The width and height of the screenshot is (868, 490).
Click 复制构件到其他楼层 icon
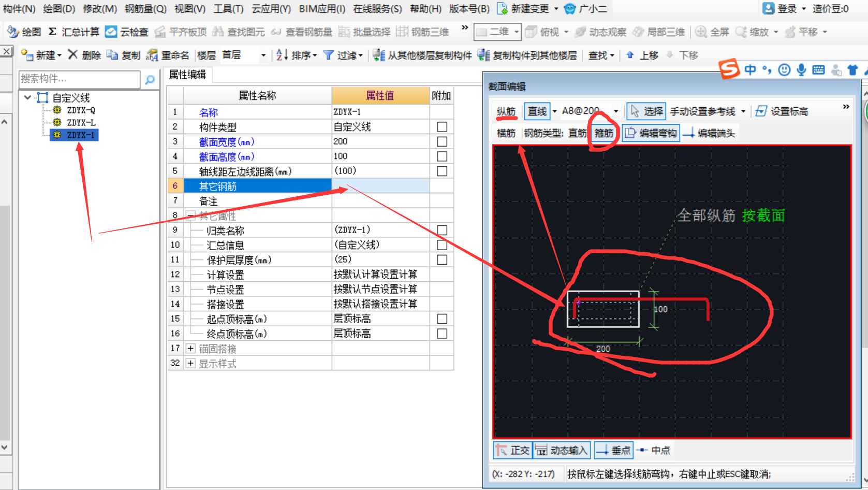(527, 55)
